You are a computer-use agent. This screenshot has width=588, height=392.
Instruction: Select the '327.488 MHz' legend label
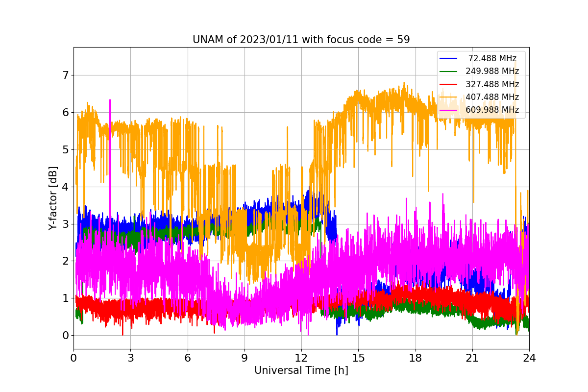(x=492, y=84)
